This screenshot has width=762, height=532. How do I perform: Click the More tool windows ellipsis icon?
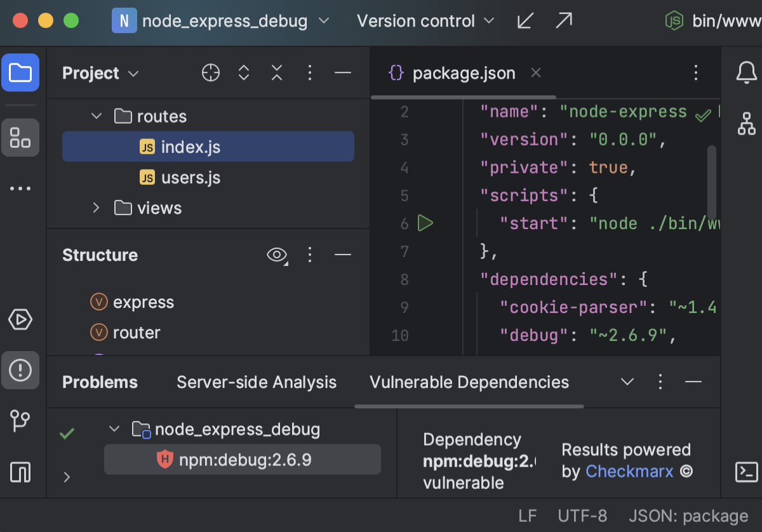(x=20, y=188)
